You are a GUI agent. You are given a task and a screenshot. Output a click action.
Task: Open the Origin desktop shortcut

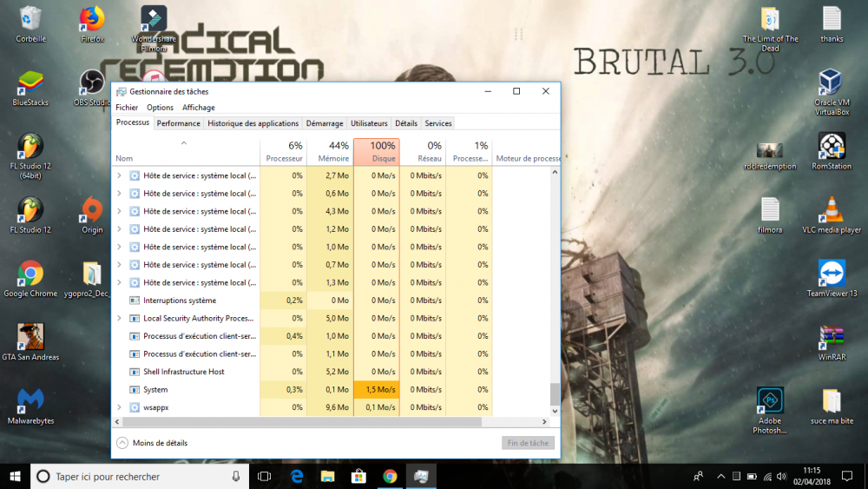tap(91, 209)
